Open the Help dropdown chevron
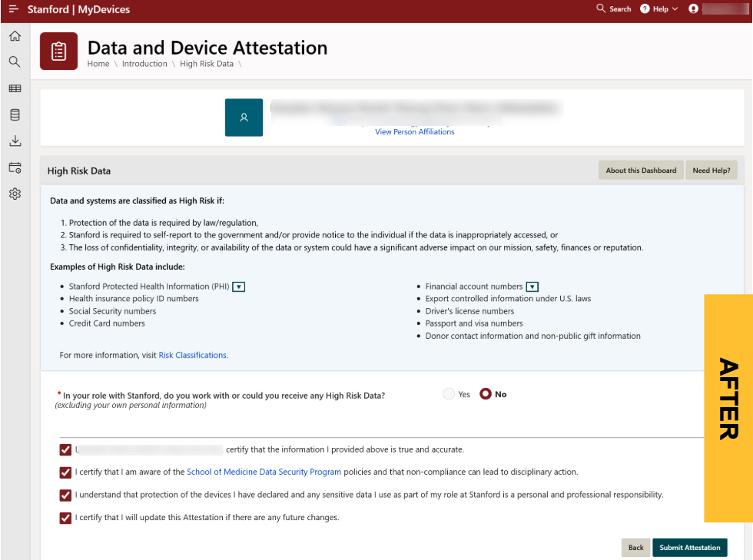The image size is (753, 560). [x=675, y=9]
